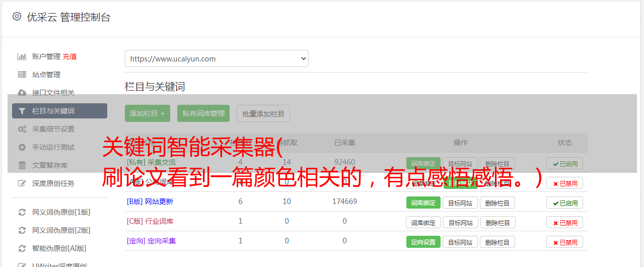Click 词库绑定 in the 采集交流 row
Viewport: 644px width, 267px height.
click(x=423, y=163)
